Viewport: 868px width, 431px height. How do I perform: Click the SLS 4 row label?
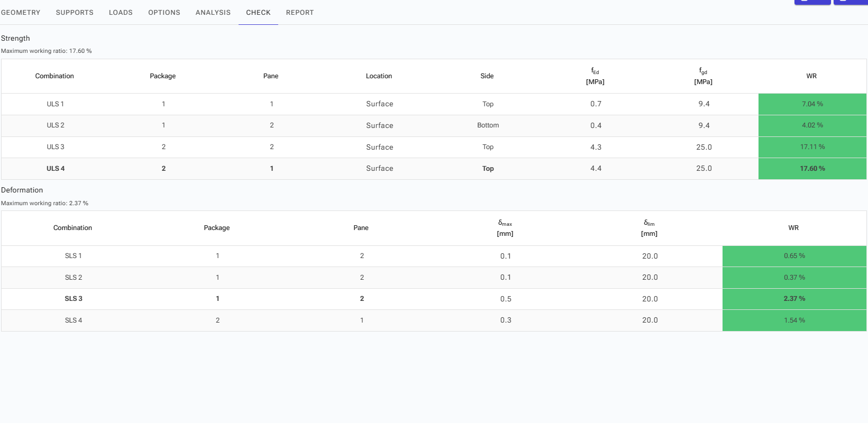74,320
